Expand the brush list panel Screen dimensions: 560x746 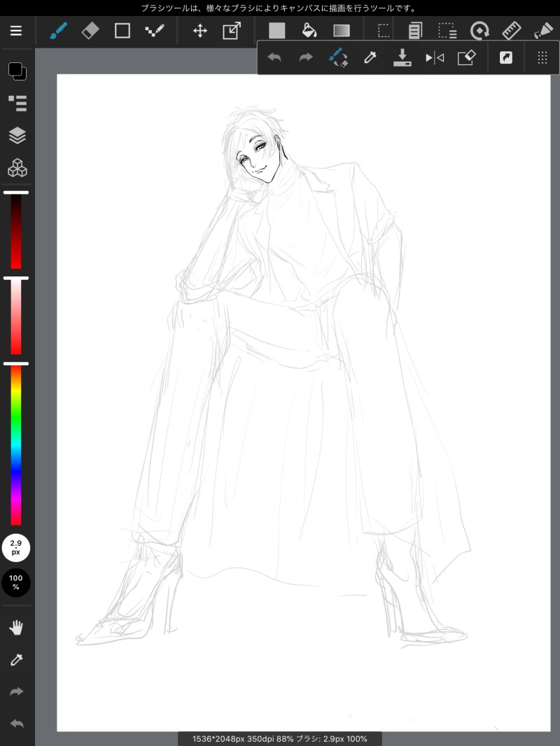tap(17, 103)
